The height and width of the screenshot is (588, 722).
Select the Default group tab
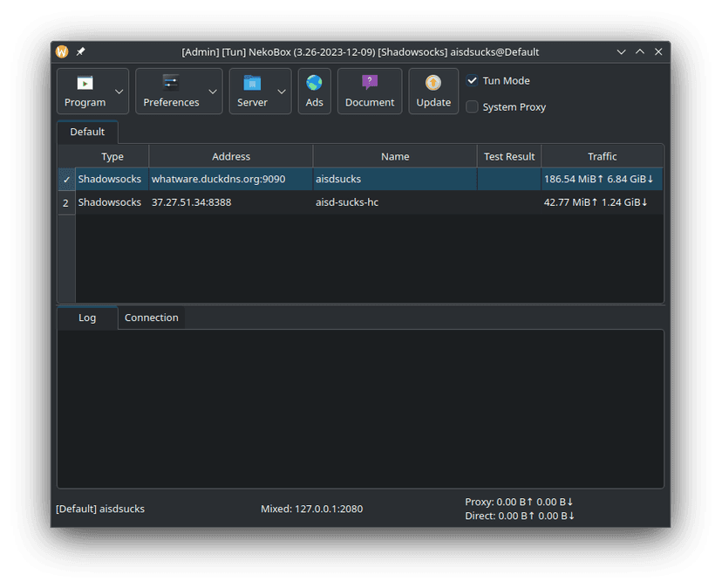point(87,132)
